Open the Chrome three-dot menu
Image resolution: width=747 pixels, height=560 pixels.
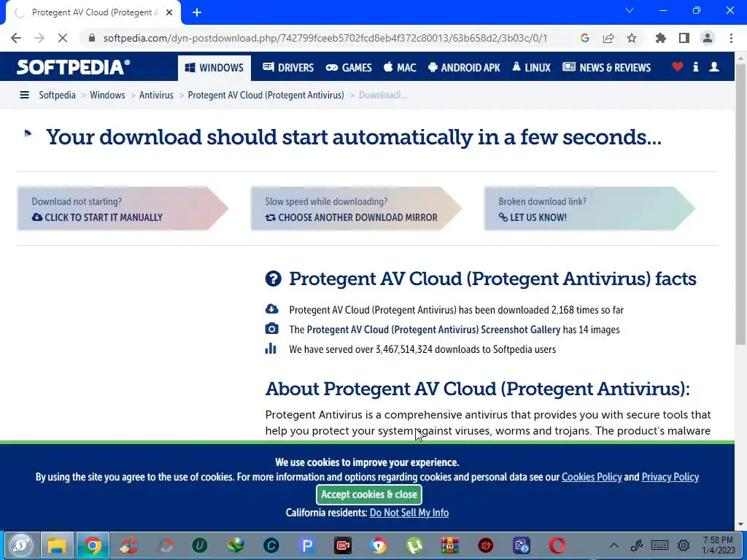[731, 38]
